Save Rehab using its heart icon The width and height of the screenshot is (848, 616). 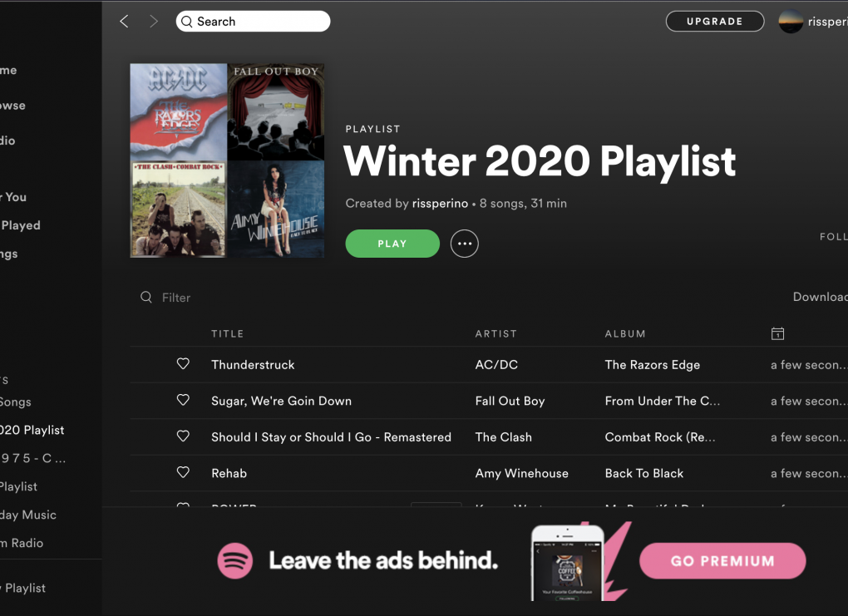pos(184,473)
